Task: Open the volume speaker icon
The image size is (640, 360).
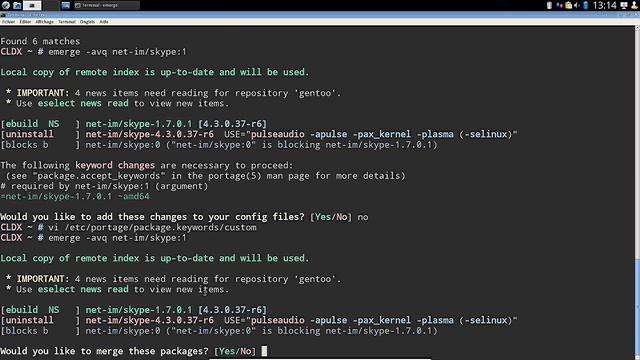Action: 577,5
